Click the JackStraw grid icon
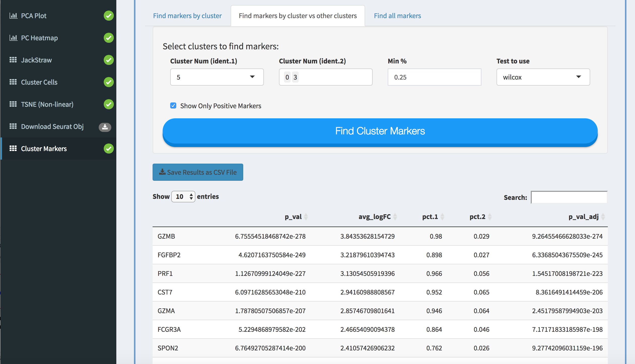The image size is (635, 364). [13, 60]
